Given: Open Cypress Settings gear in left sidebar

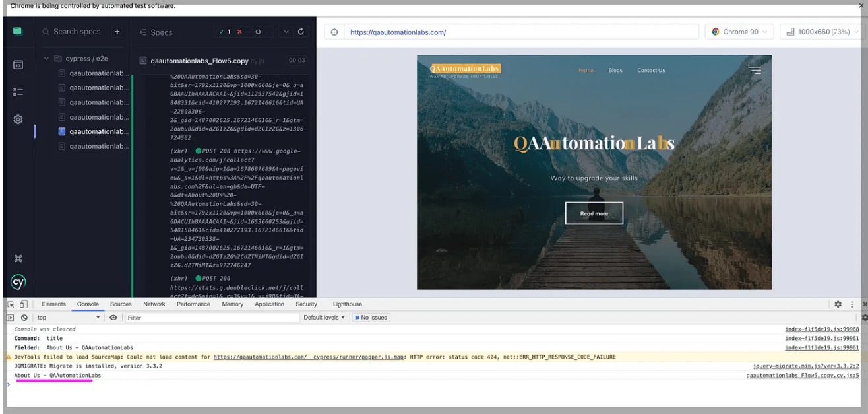Looking at the screenshot, I should coord(18,120).
